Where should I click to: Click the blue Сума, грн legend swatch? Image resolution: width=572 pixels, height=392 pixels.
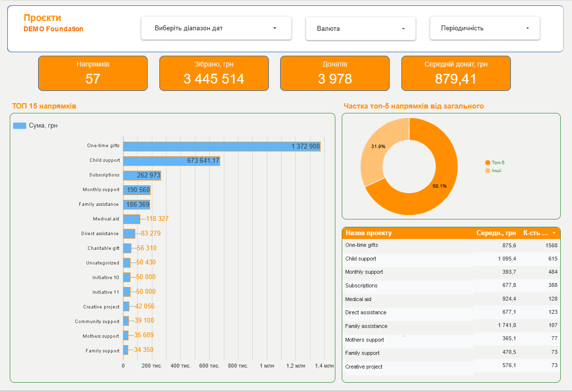pyautogui.click(x=20, y=126)
